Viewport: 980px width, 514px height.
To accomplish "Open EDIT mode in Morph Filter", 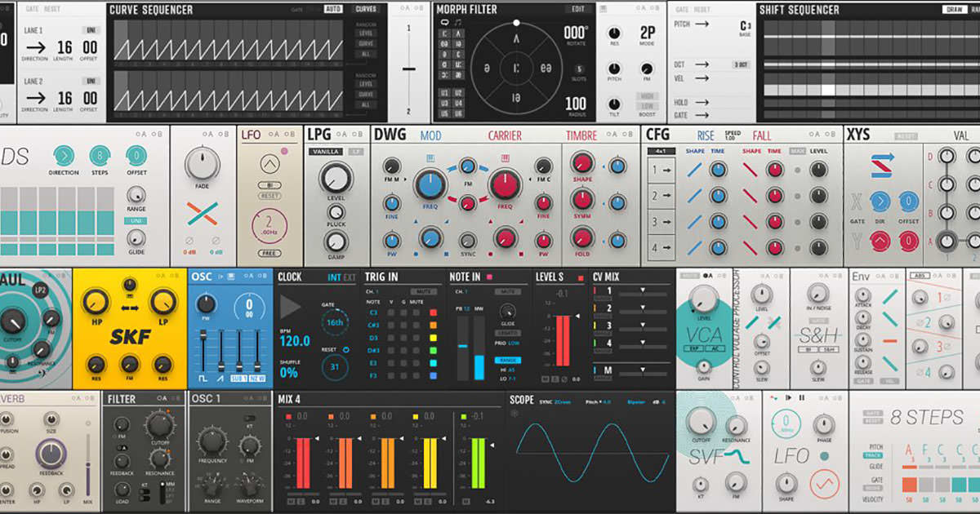I will pos(578,9).
